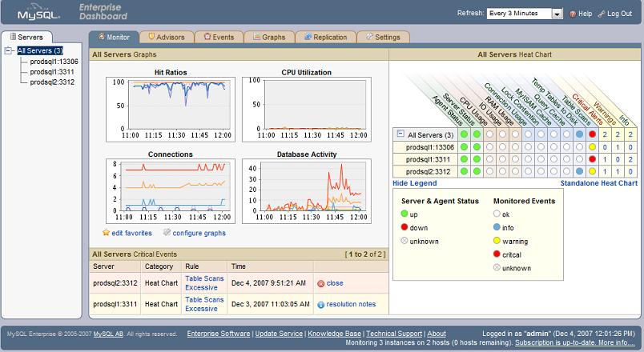Open the Technical Support footer link
The image size is (644, 352).
(394, 334)
